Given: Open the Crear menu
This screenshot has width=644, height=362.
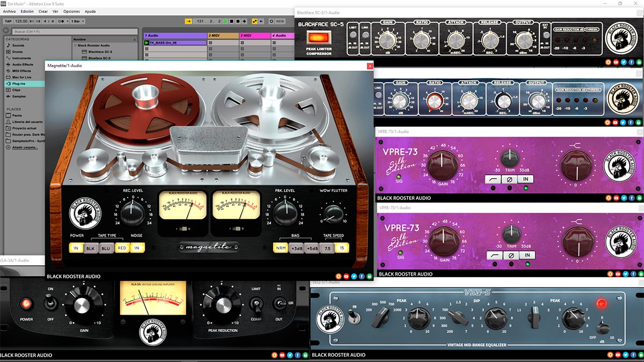Looking at the screenshot, I should (43, 11).
